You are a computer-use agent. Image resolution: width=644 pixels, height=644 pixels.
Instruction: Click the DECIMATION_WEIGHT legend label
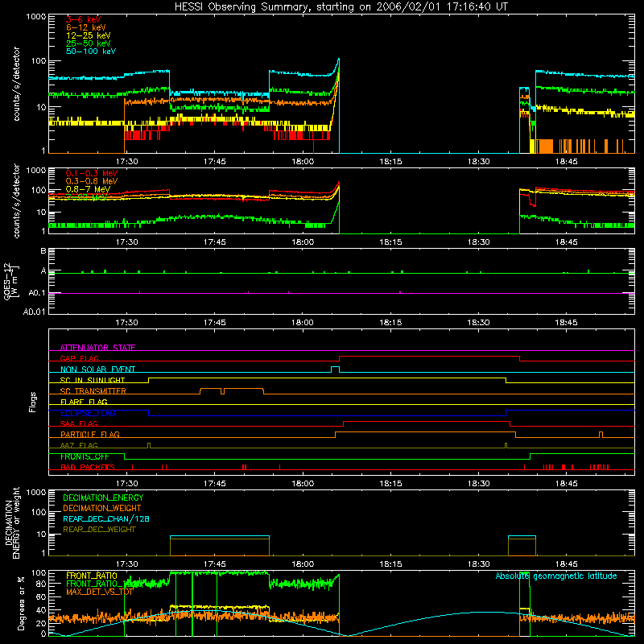point(102,508)
